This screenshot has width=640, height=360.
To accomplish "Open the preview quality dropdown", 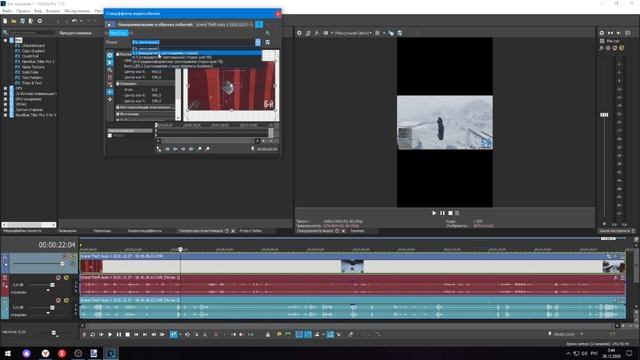I will click(353, 33).
